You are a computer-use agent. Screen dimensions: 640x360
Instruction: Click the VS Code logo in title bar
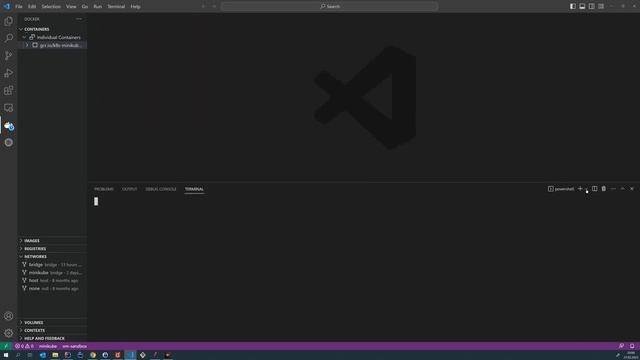click(7, 6)
